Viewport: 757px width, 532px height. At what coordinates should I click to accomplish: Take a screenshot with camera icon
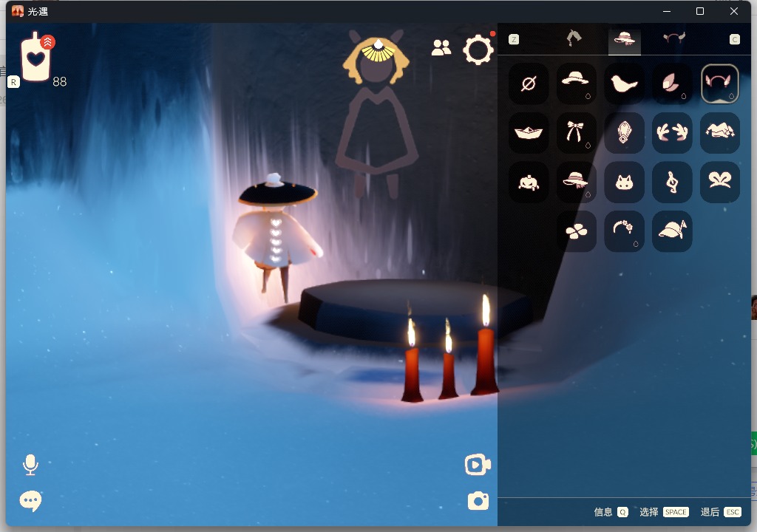point(478,501)
